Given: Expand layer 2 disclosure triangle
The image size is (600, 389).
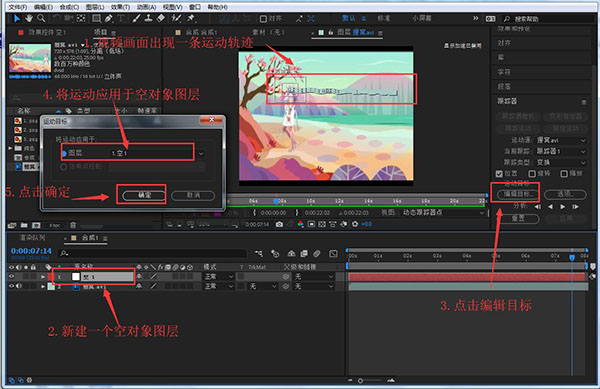Looking at the screenshot, I should (x=43, y=286).
